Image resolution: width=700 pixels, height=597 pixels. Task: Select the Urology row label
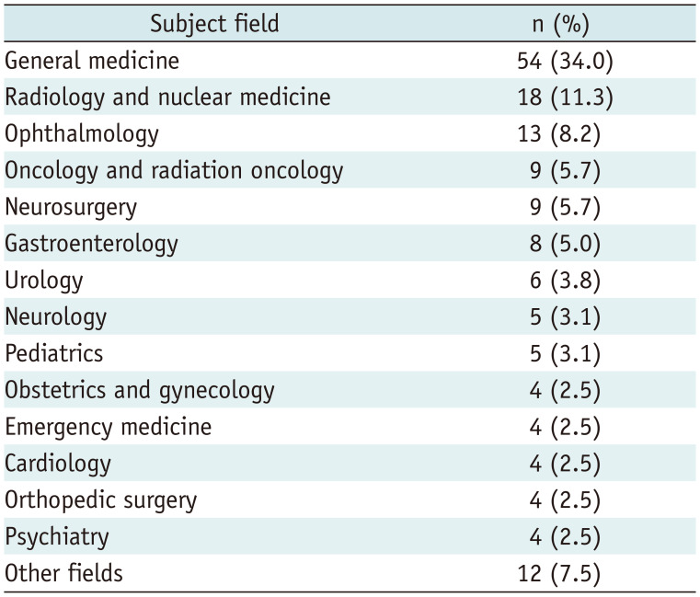[x=44, y=281]
